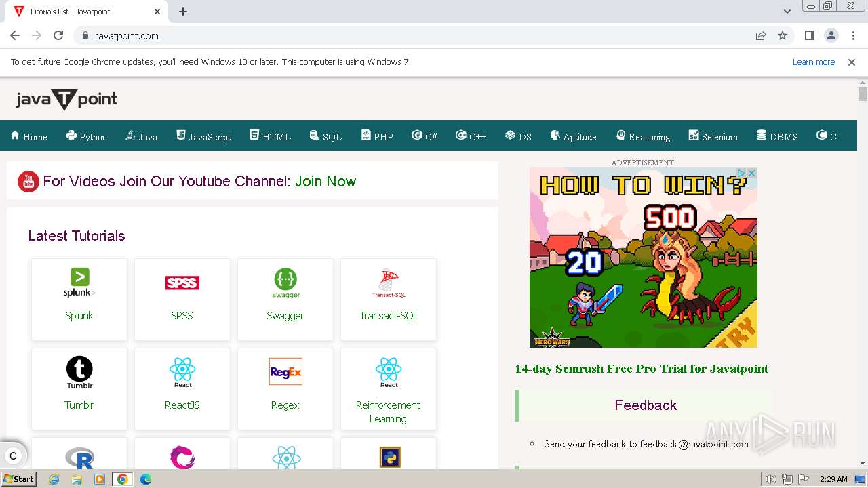The width and height of the screenshot is (868, 488).
Task: Go back with the browser back arrow
Action: pos(15,36)
